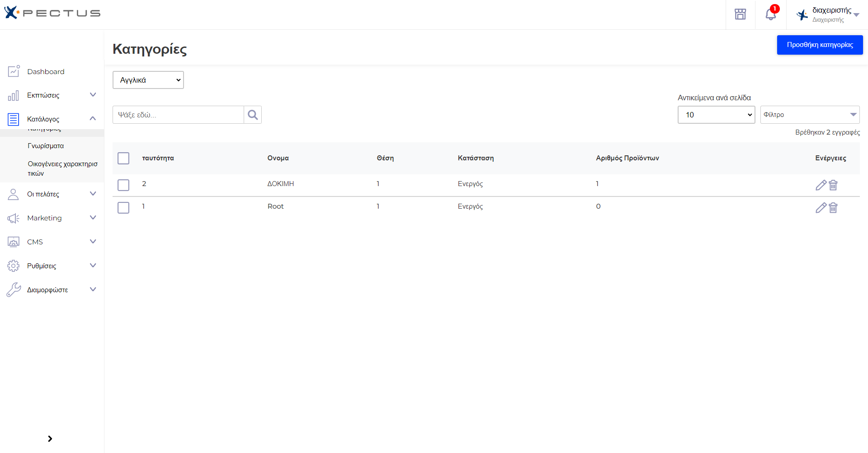Delete the Root category with trash icon
The height and width of the screenshot is (453, 868).
(833, 207)
